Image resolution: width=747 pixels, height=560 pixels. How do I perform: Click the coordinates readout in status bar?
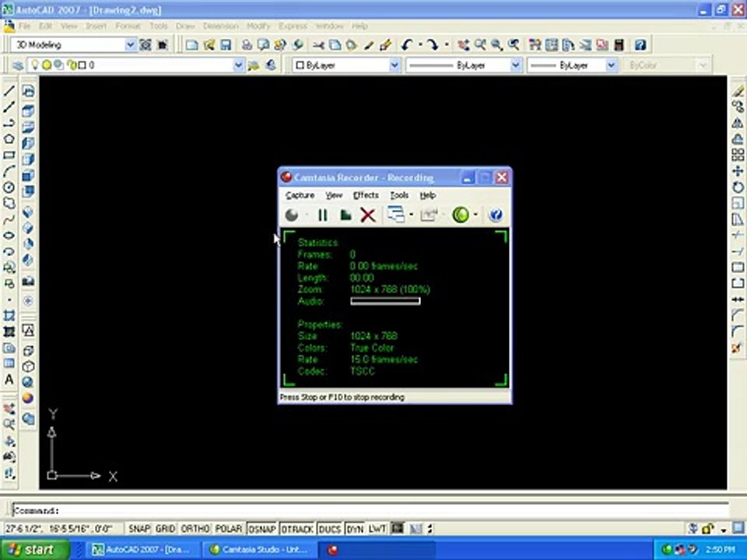pos(60,529)
